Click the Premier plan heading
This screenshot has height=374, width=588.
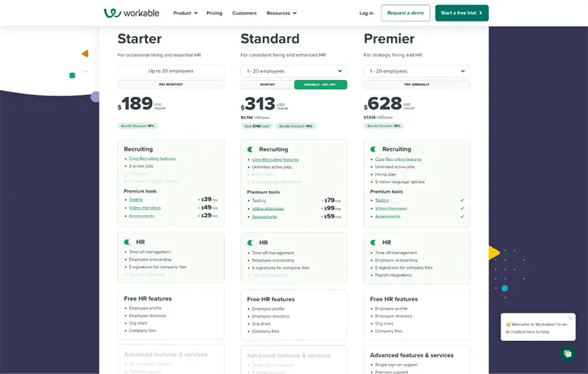point(389,39)
